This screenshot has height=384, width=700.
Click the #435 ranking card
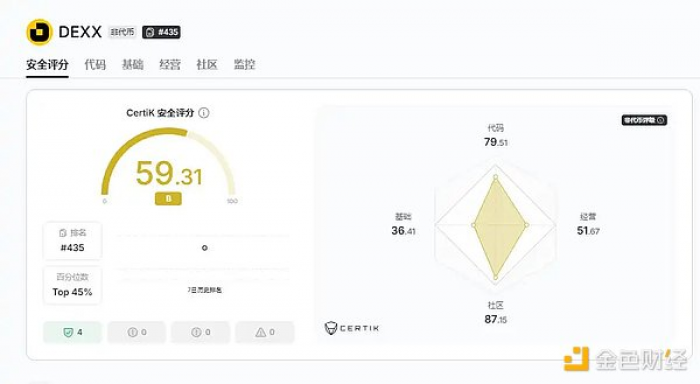click(x=72, y=241)
